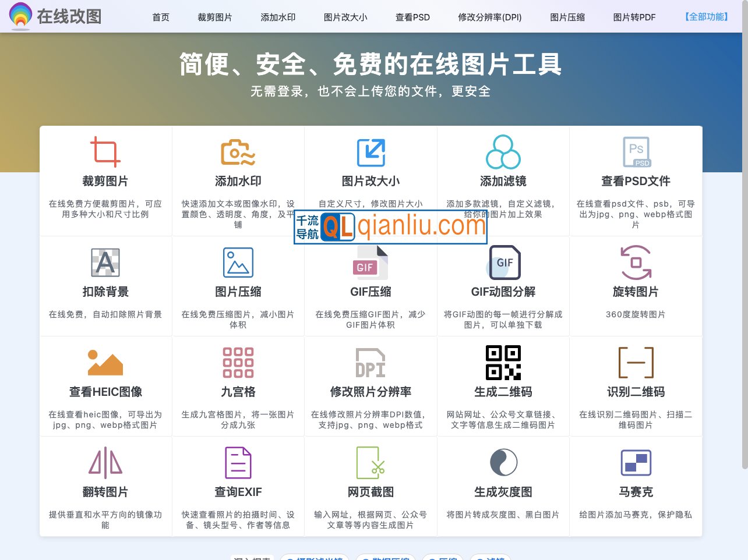
Task: Click the 扣除背景 background removal icon
Action: [x=106, y=263]
